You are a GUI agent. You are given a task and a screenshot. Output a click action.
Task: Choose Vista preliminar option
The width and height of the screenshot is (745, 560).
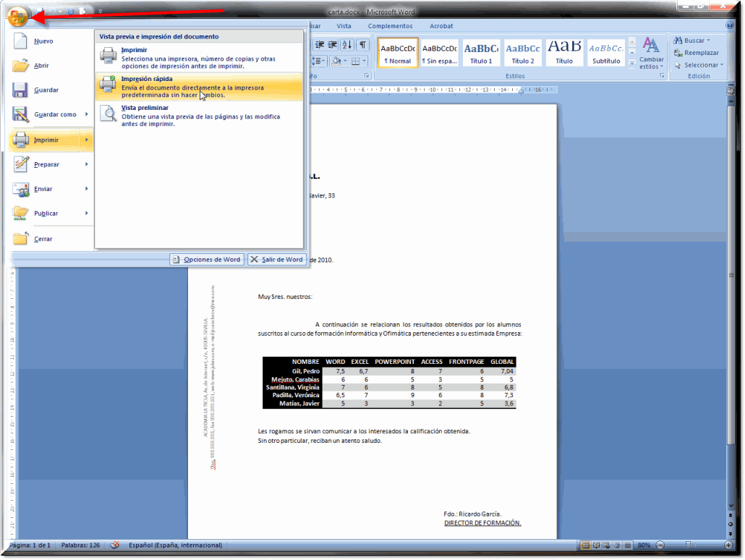point(199,116)
